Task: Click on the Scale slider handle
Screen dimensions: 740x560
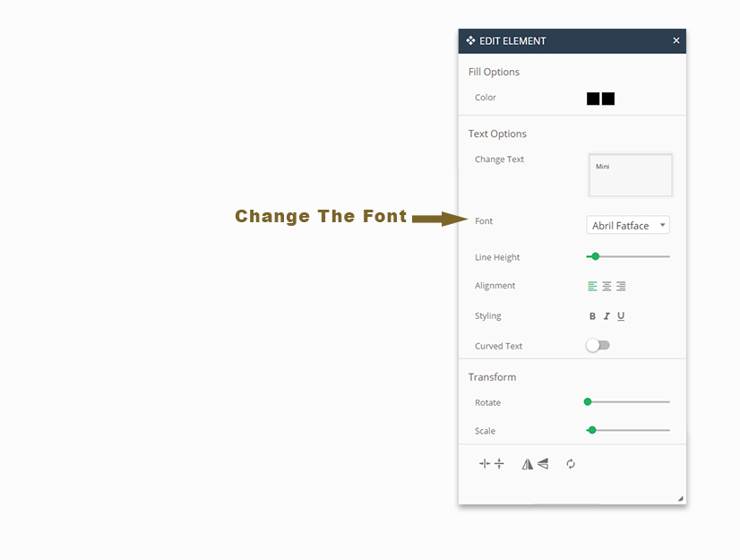Action: pyautogui.click(x=592, y=431)
